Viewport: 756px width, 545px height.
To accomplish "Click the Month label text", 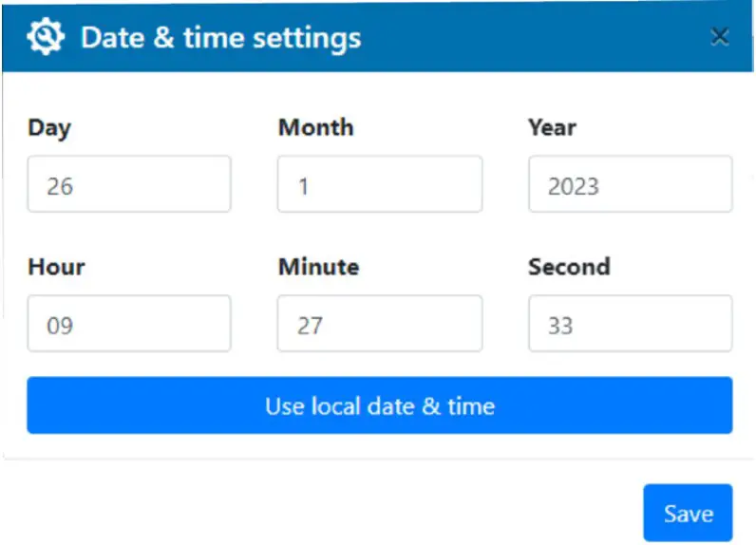I will click(315, 127).
